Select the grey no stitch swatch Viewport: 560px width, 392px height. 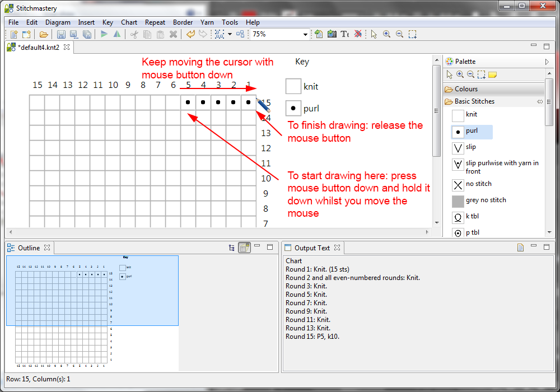tap(479, 200)
